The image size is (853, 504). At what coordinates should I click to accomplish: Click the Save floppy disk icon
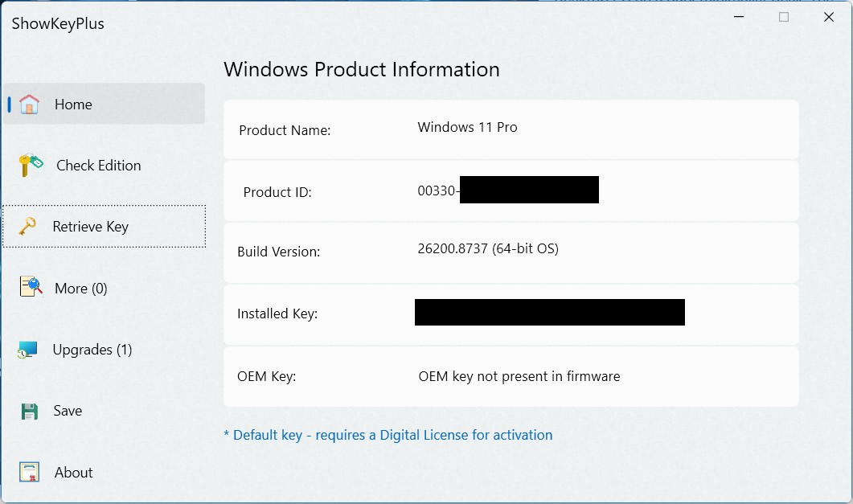(30, 411)
